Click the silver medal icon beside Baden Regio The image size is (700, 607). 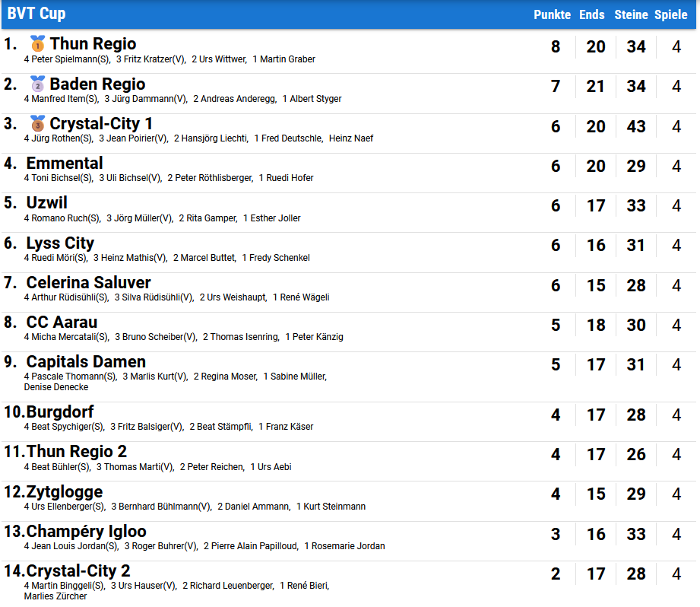(x=37, y=84)
